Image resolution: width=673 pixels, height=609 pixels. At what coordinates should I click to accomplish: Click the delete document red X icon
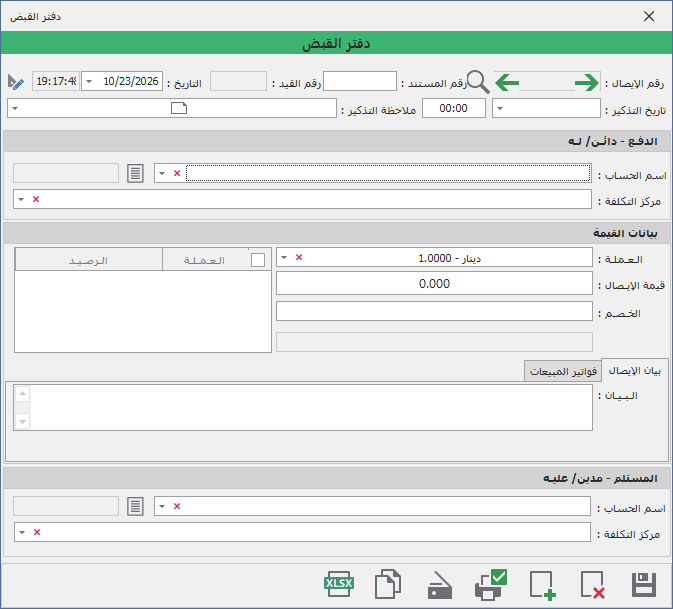point(593,584)
